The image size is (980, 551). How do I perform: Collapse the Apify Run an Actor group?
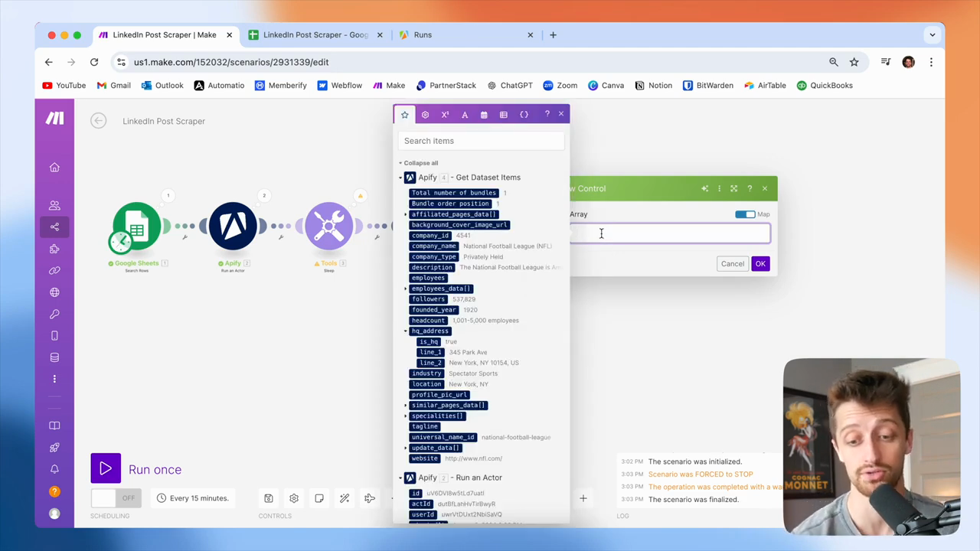400,478
